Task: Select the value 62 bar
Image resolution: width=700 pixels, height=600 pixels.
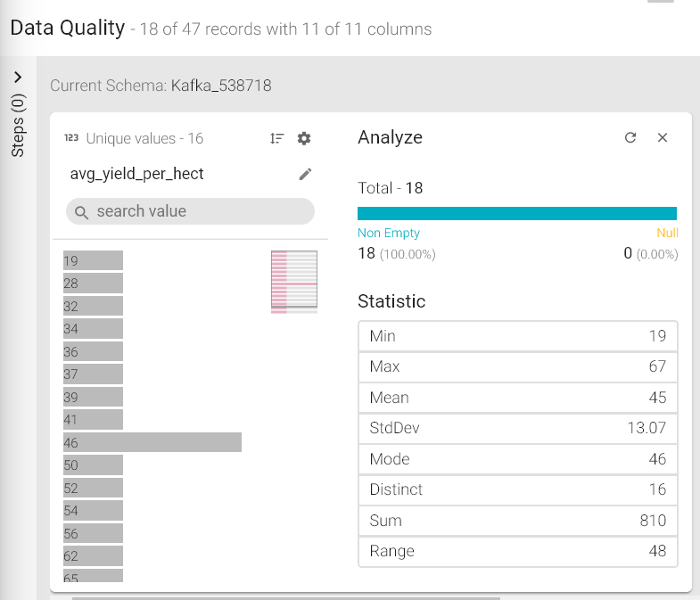Action: pos(93,556)
